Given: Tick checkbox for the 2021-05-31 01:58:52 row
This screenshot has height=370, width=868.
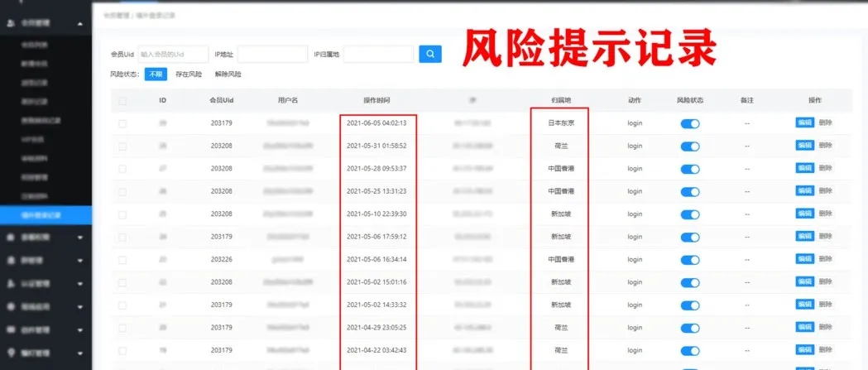Looking at the screenshot, I should coord(122,147).
